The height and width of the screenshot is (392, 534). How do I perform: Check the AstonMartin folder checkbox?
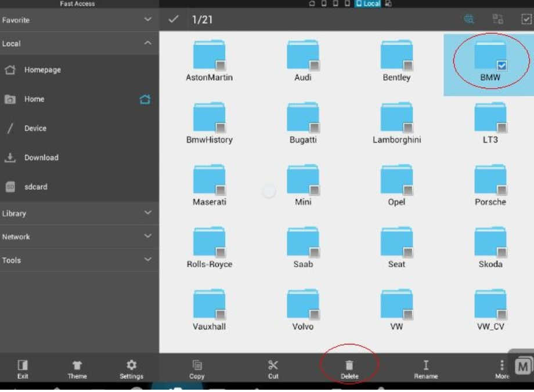[221, 66]
